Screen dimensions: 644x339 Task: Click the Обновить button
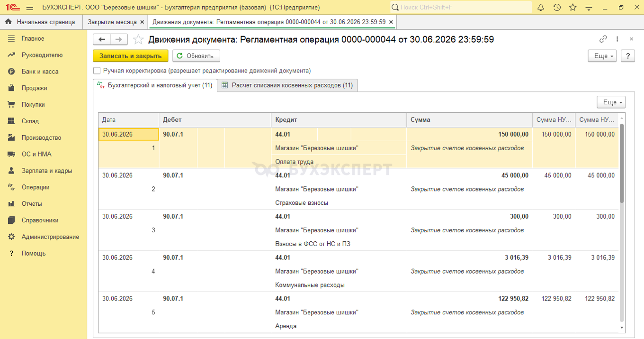point(196,55)
